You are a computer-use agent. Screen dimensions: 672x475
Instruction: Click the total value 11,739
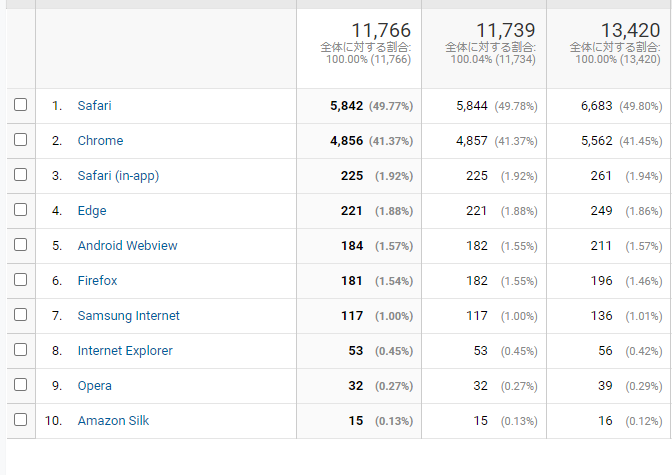(x=506, y=30)
